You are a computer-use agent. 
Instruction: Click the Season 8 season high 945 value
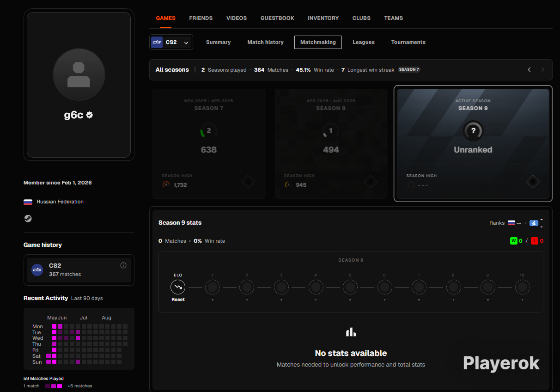point(301,185)
